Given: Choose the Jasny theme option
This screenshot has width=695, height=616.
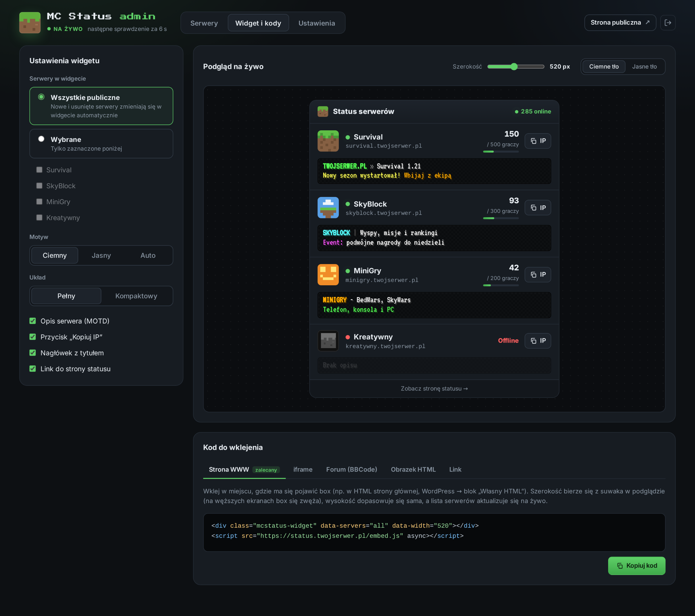Looking at the screenshot, I should (101, 255).
